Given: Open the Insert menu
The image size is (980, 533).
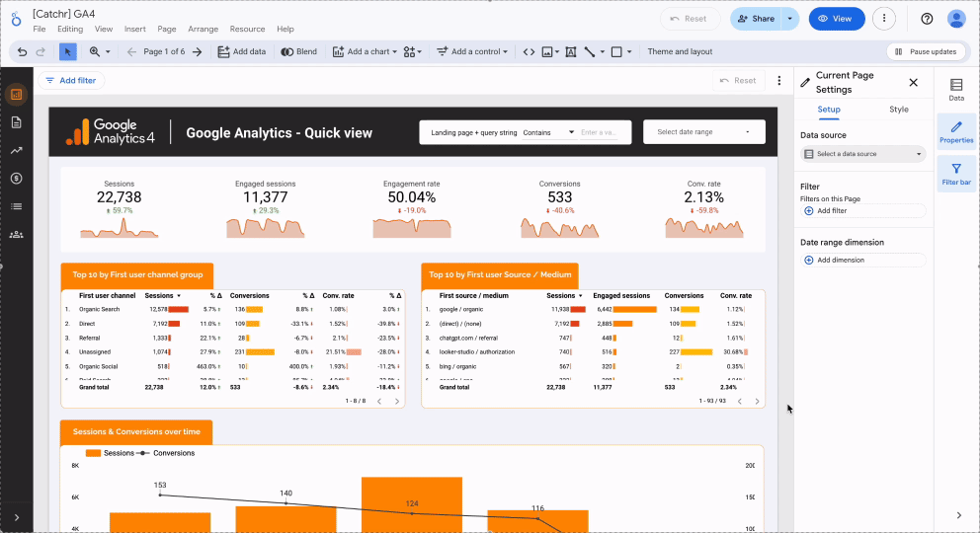Looking at the screenshot, I should click(135, 29).
